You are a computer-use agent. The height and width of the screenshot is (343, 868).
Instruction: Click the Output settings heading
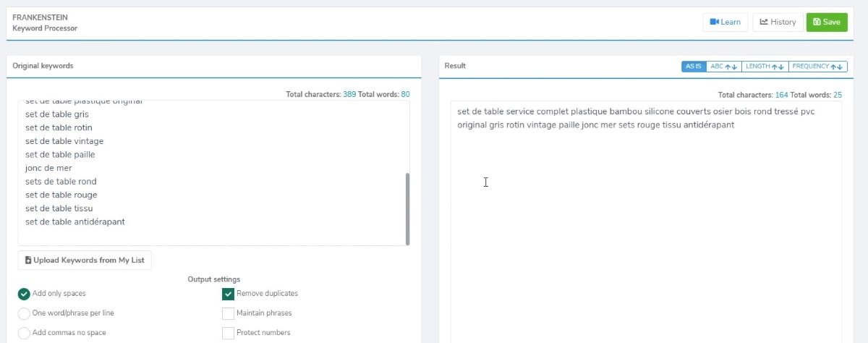[x=214, y=279]
